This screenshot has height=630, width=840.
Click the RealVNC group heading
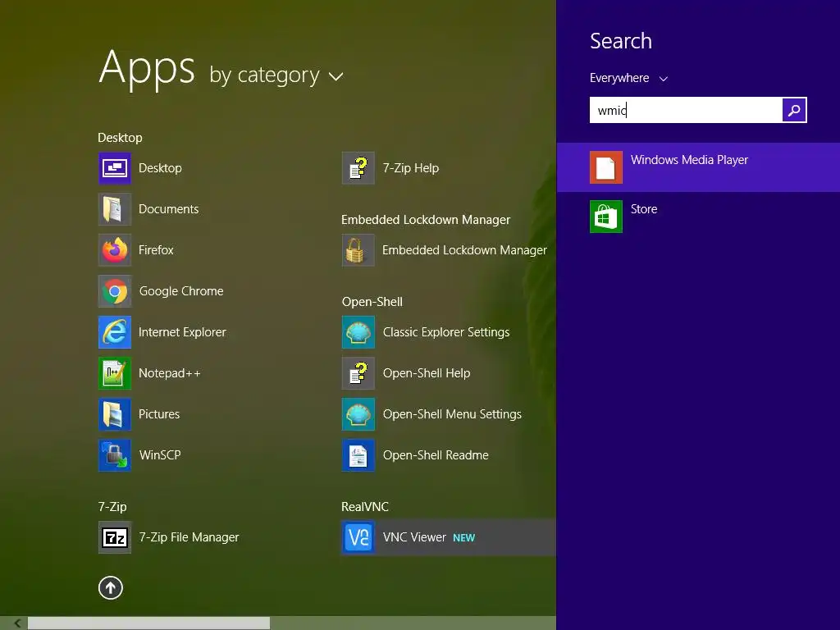tap(365, 507)
